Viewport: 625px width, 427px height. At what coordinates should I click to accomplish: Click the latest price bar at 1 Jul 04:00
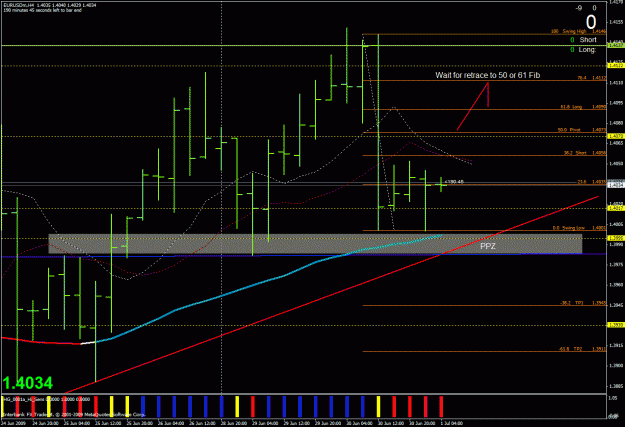(x=441, y=185)
